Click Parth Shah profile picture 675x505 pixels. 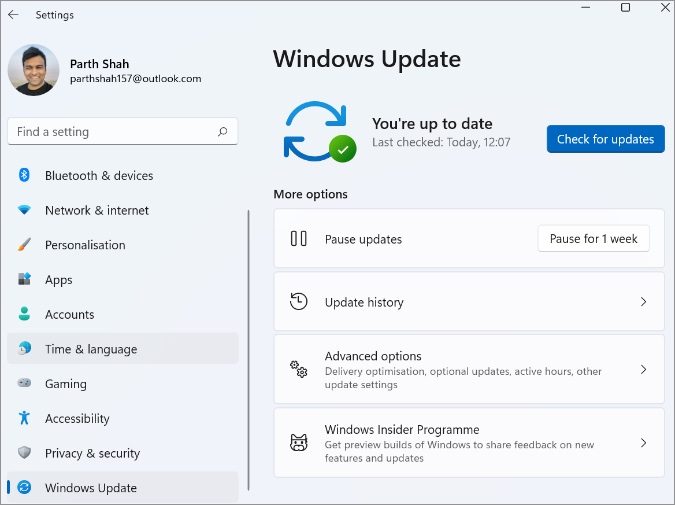[34, 70]
